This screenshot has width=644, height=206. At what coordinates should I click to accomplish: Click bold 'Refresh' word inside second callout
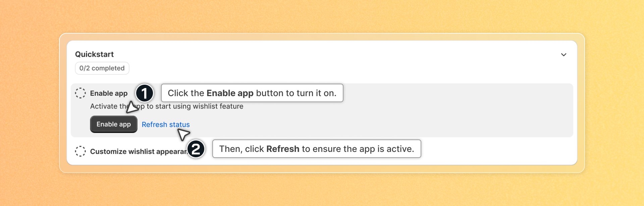[x=283, y=149]
